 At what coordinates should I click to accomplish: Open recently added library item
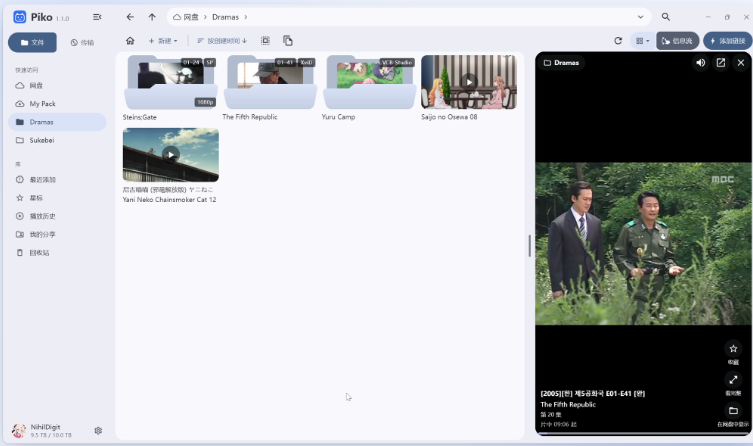point(57,180)
